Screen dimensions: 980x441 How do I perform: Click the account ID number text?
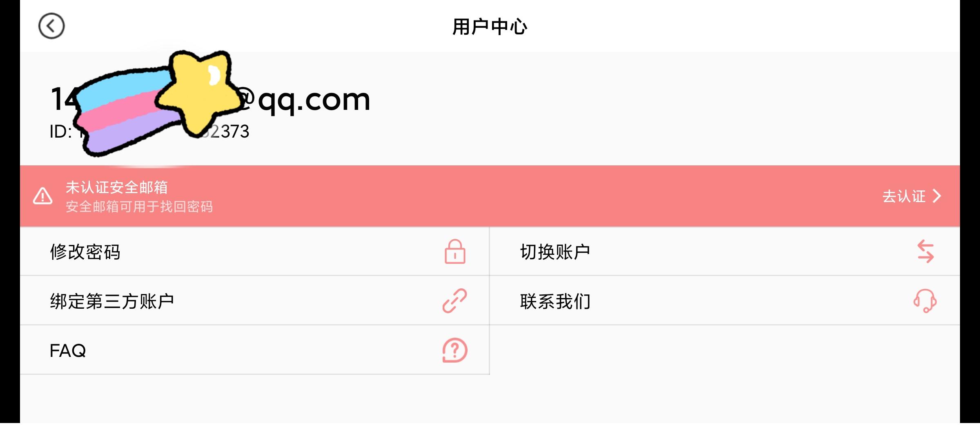[149, 131]
